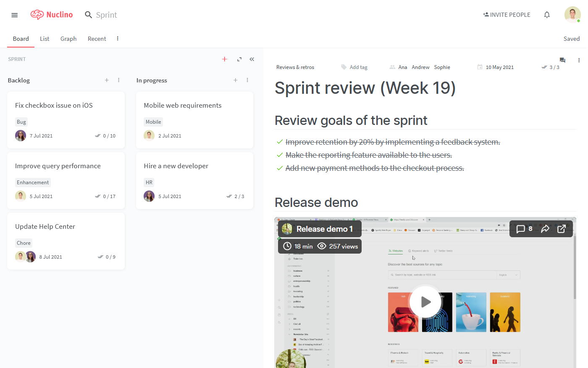Expand the board to fullscreen
The image size is (588, 368).
pos(239,59)
